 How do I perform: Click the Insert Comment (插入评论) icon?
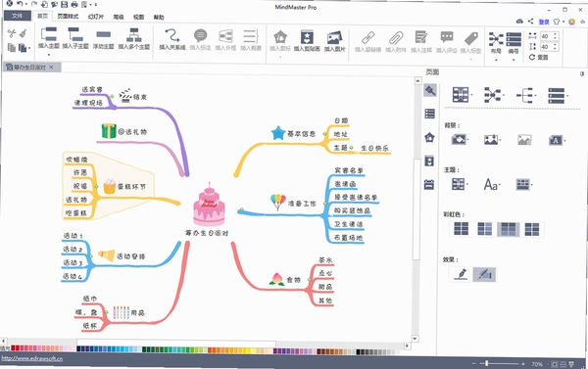[x=446, y=37]
